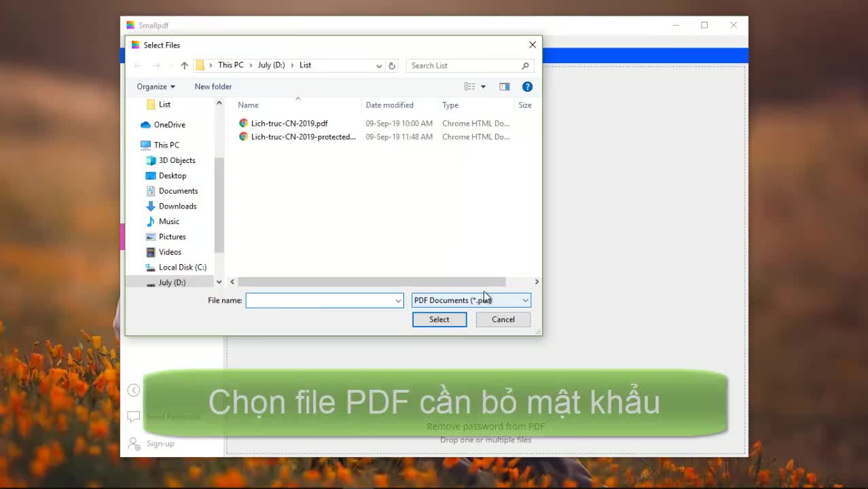Click This PC in address breadcrumb
Image resolution: width=868 pixels, height=489 pixels.
[x=230, y=65]
